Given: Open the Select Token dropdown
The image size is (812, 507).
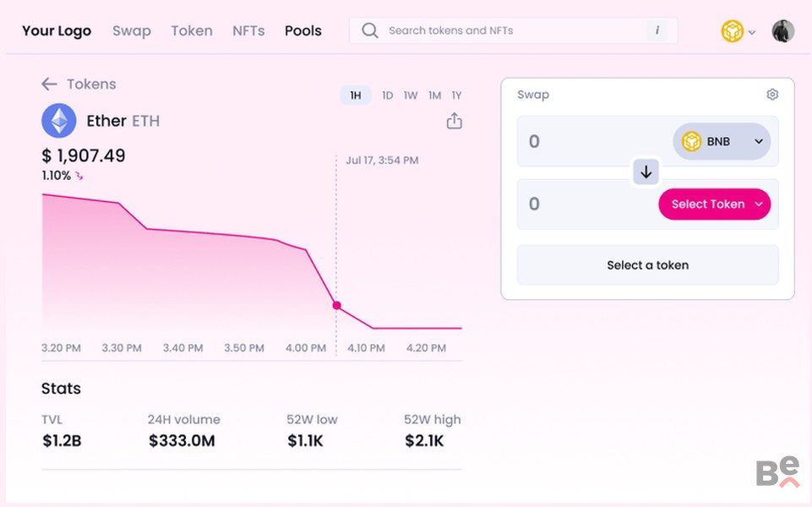Looking at the screenshot, I should [714, 204].
